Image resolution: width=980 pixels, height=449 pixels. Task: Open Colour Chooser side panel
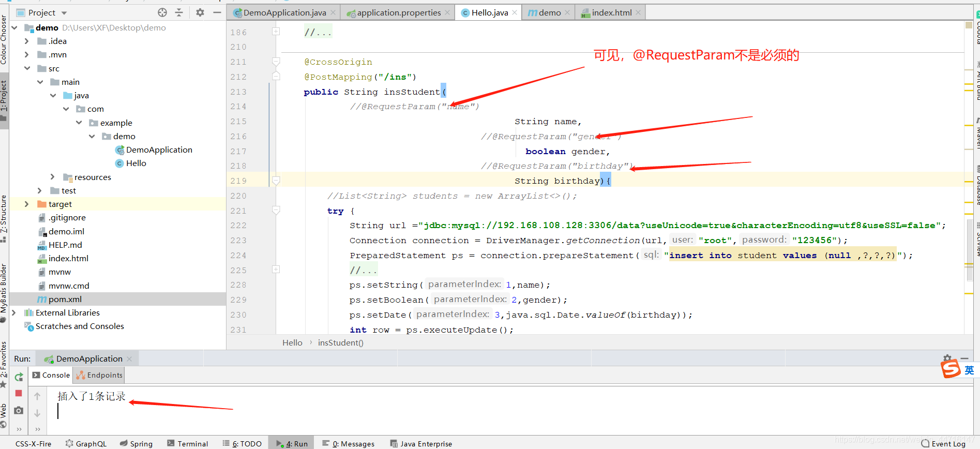(x=4, y=40)
